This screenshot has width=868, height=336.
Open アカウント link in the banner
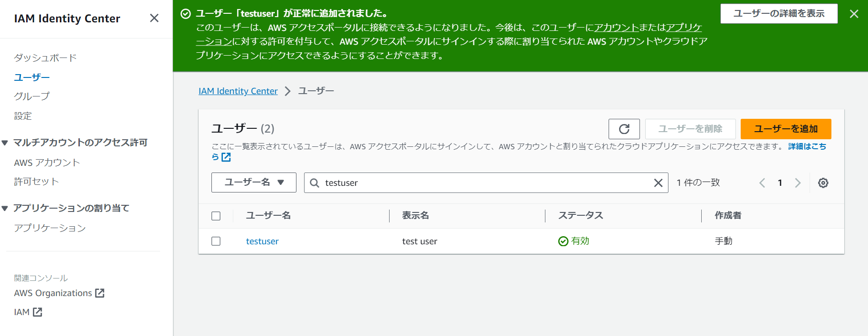coord(617,28)
